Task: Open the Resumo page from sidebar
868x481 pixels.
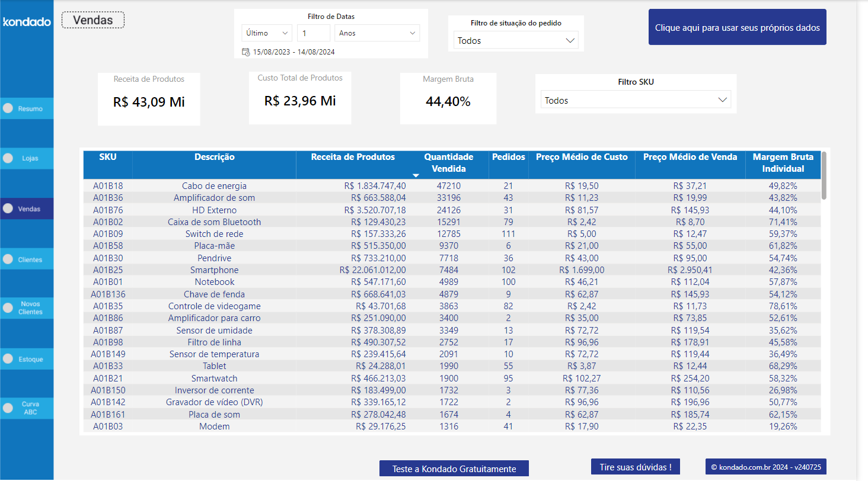Action: pyautogui.click(x=27, y=108)
